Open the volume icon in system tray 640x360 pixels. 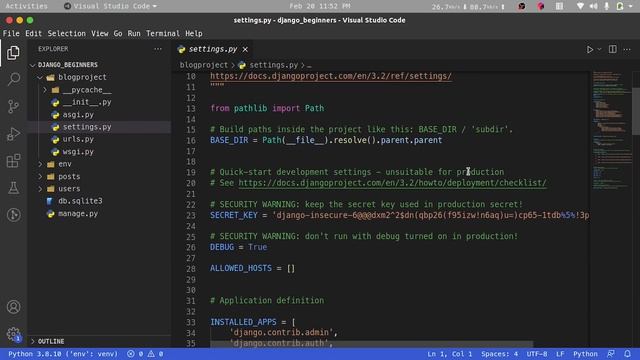(x=593, y=6)
